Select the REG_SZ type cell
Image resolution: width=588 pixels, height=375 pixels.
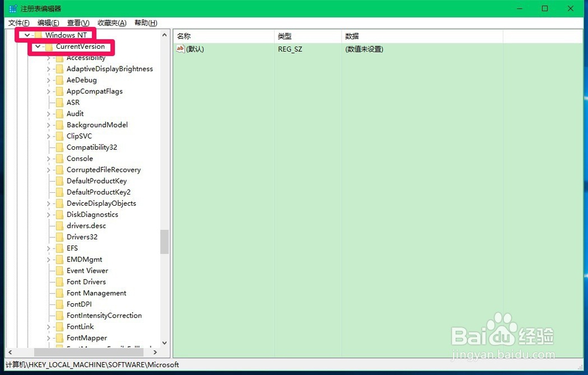(290, 49)
